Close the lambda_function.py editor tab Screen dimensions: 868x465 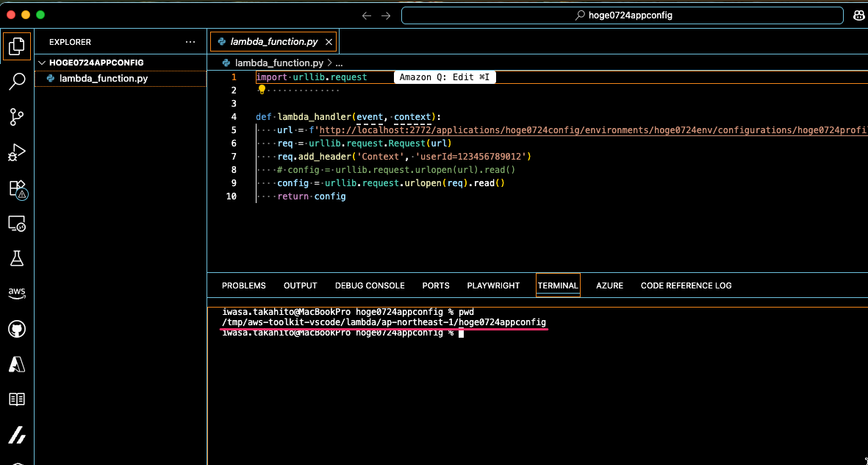tap(329, 41)
